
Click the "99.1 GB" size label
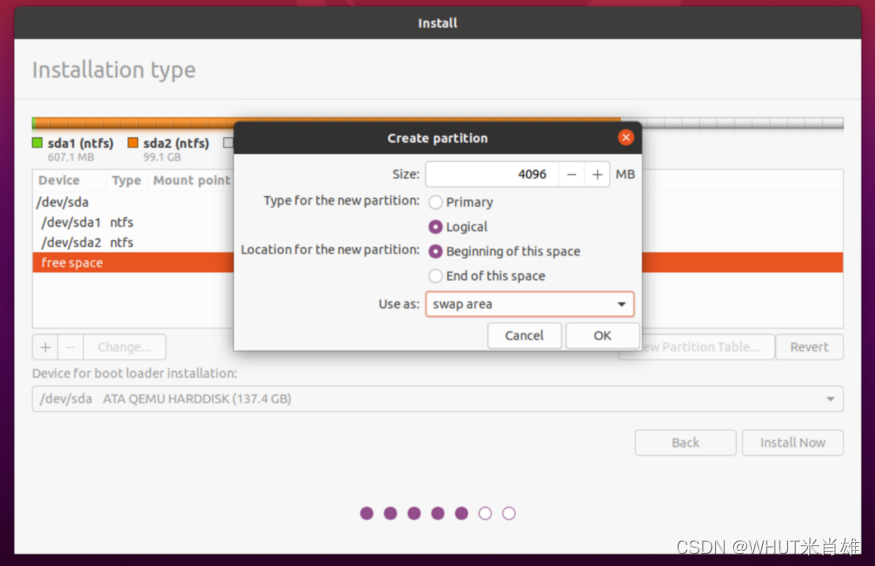pos(162,157)
